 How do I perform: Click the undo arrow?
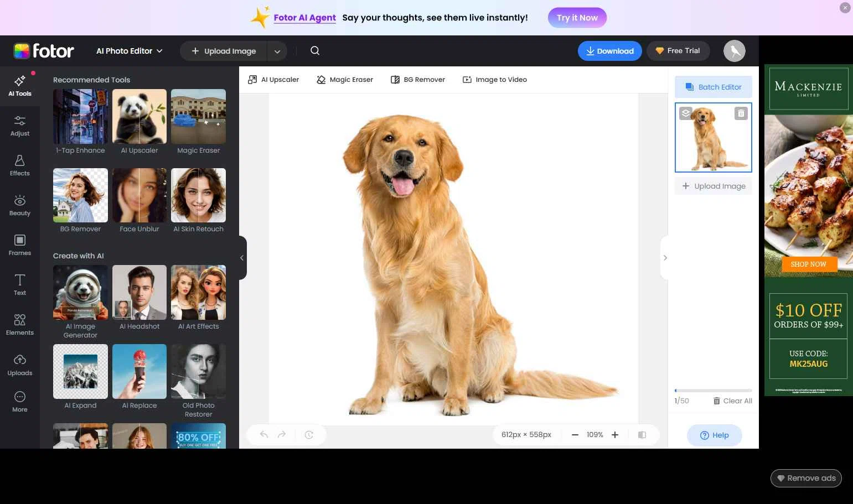coord(264,435)
